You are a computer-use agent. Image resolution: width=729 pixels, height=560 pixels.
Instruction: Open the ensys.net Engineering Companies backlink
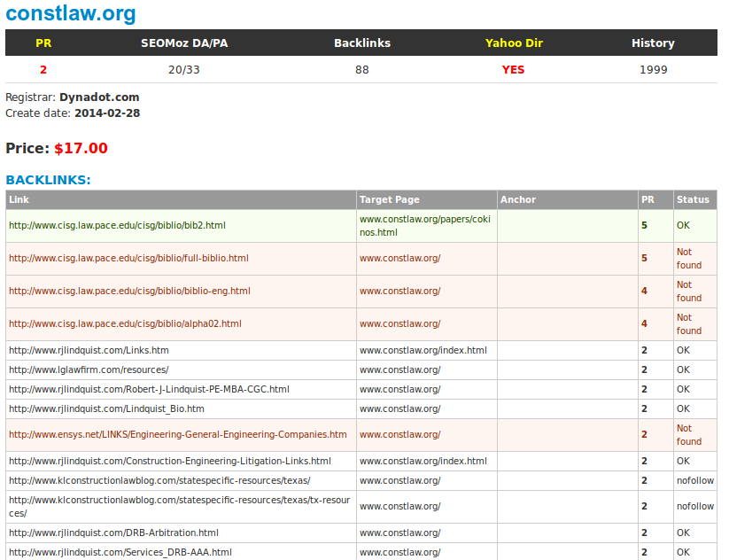click(178, 434)
